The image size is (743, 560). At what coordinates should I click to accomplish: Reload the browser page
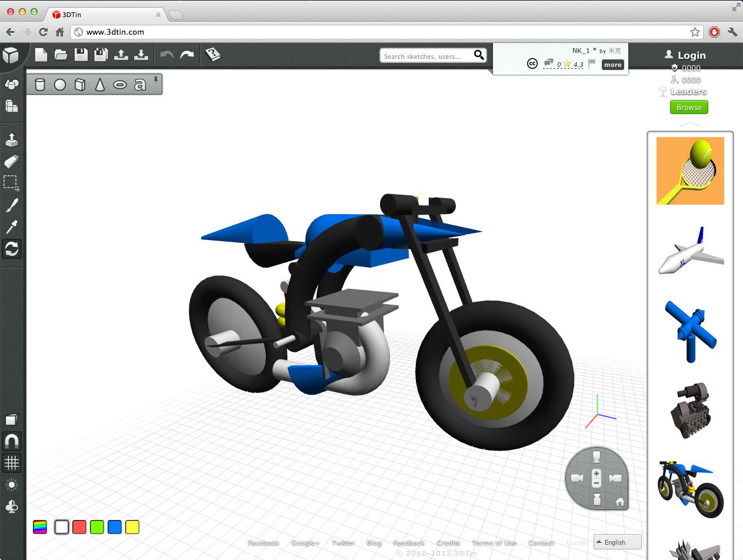click(43, 32)
